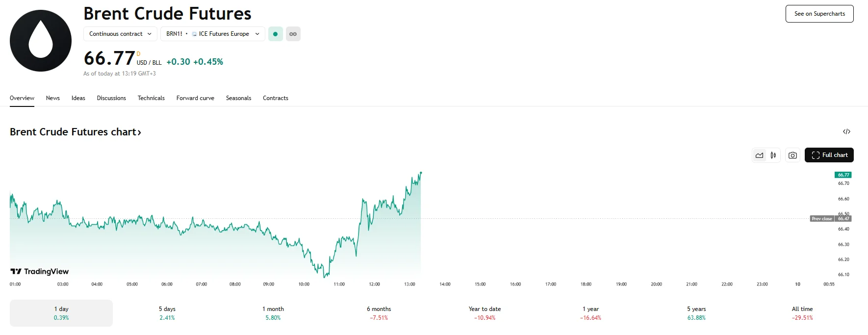Click the Brent Crude oil drop logo
Image resolution: width=868 pixels, height=335 pixels.
point(41,41)
